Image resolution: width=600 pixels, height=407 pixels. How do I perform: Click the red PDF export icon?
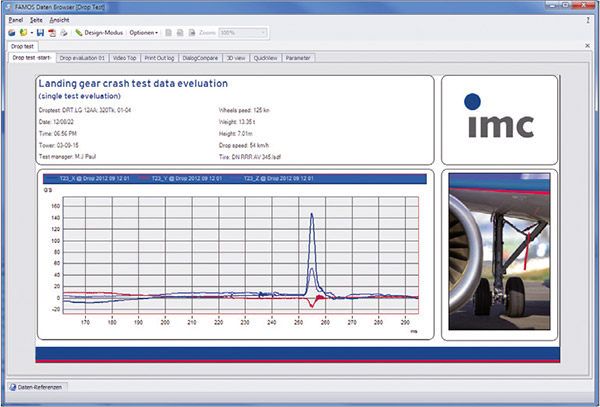click(52, 32)
